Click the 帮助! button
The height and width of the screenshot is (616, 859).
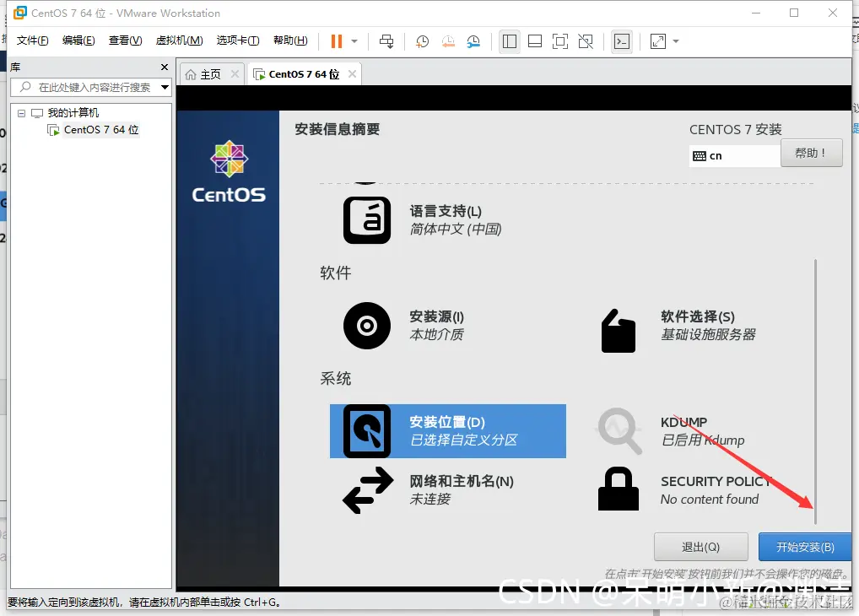[x=812, y=153]
